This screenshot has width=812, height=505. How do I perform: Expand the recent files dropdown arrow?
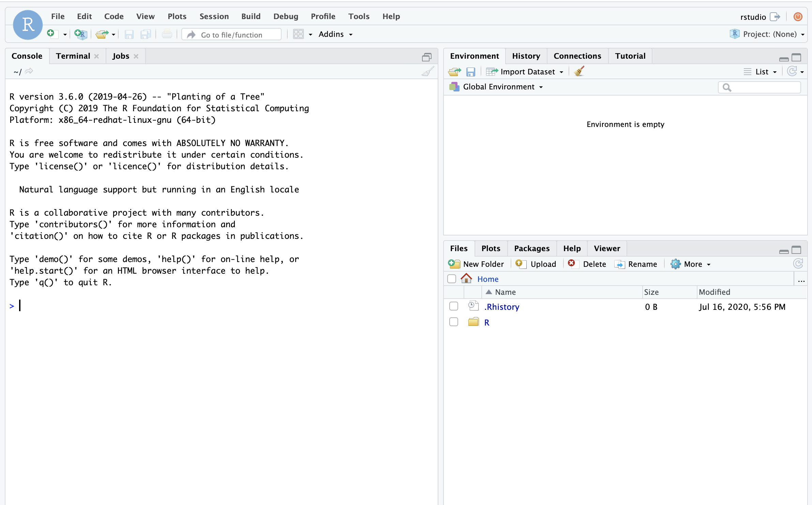(114, 34)
